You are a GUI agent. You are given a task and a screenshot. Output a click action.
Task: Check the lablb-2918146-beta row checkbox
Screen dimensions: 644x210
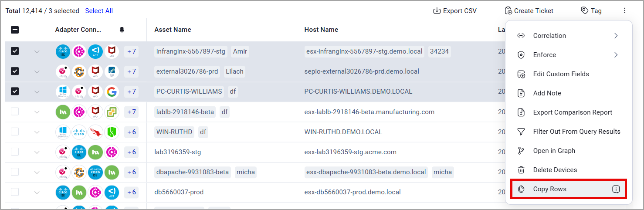coord(15,112)
